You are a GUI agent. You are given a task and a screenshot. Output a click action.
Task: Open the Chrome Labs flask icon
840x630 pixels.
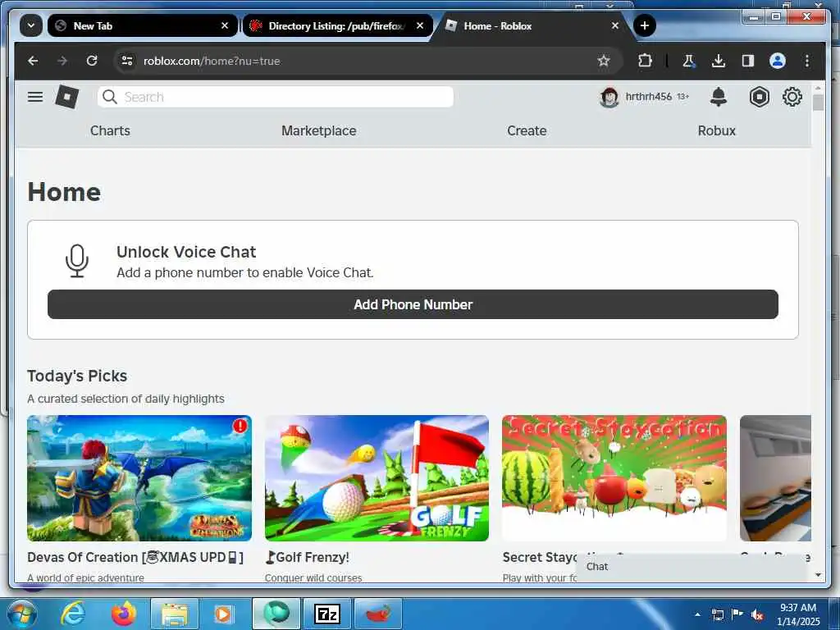pyautogui.click(x=688, y=61)
